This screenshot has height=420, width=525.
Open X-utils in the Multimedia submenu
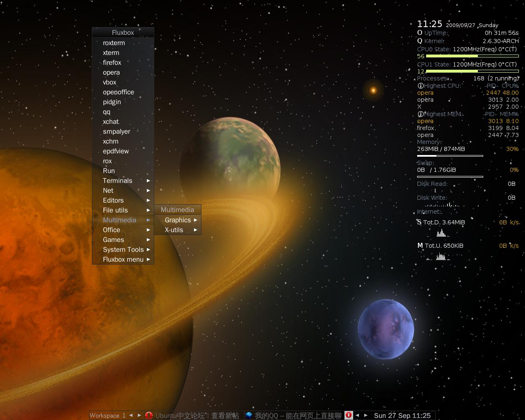click(178, 230)
